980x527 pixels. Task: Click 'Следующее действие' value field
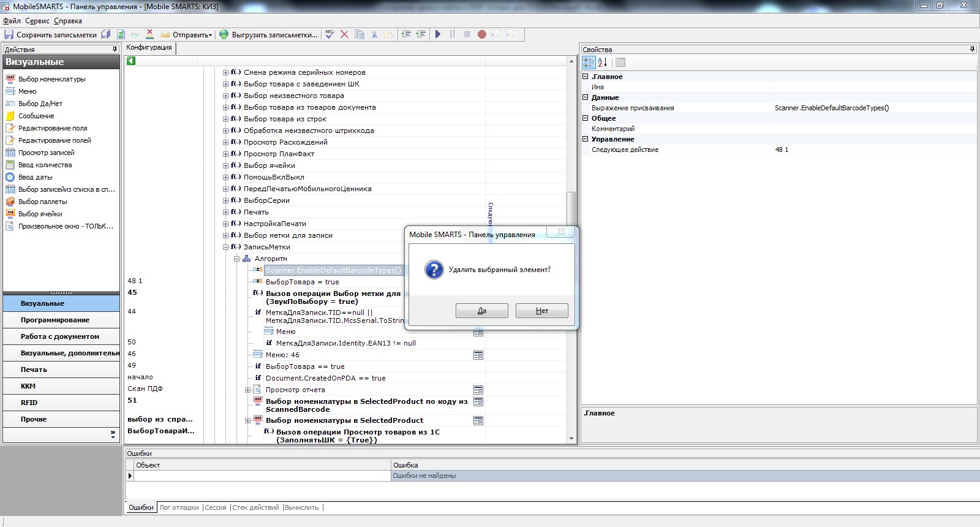874,150
